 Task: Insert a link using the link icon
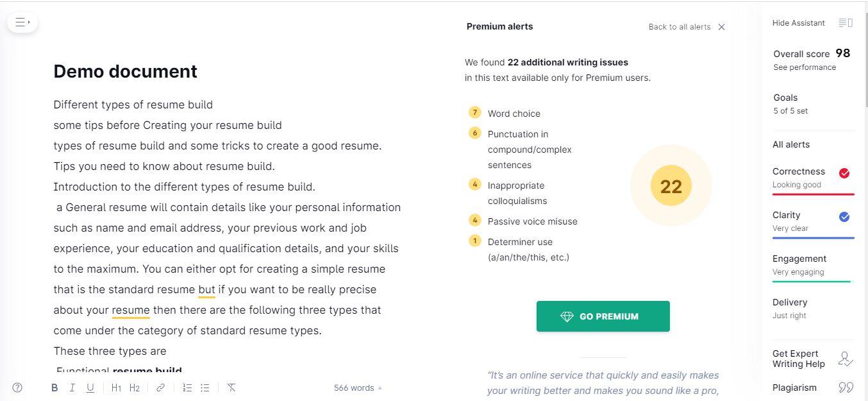[x=160, y=388]
